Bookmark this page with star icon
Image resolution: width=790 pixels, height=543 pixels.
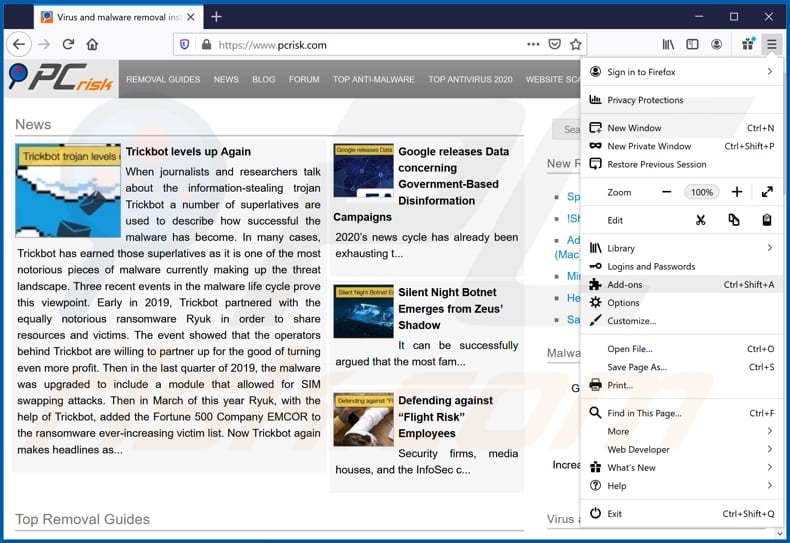coord(576,44)
